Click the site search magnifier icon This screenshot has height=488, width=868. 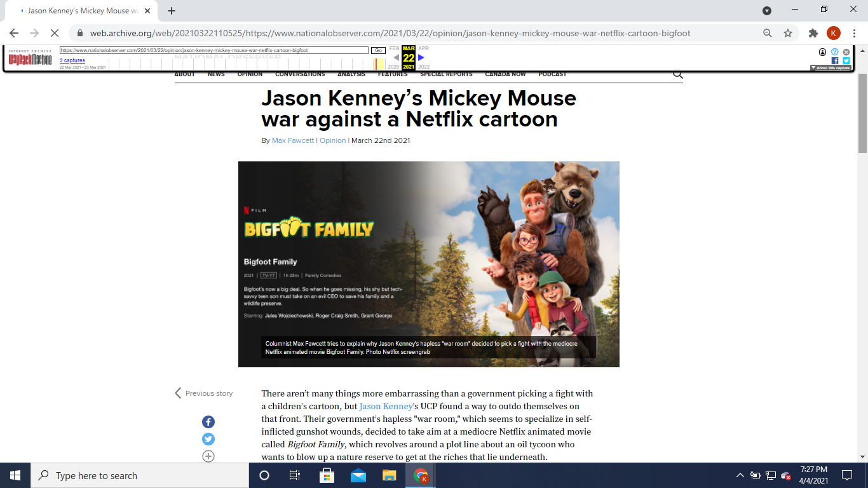pos(677,74)
